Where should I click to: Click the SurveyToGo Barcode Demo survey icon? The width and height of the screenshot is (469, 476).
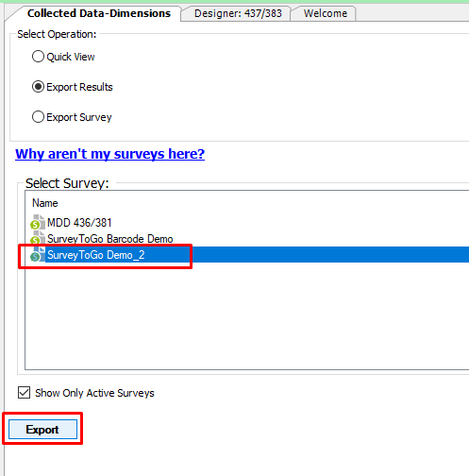coord(38,238)
